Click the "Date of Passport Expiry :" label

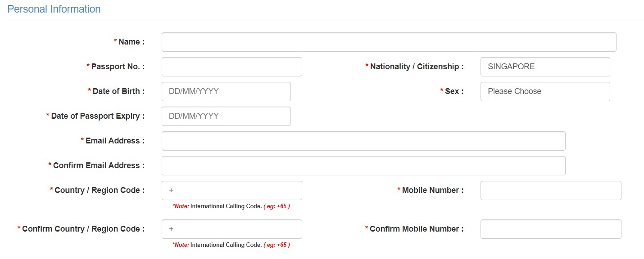point(98,116)
